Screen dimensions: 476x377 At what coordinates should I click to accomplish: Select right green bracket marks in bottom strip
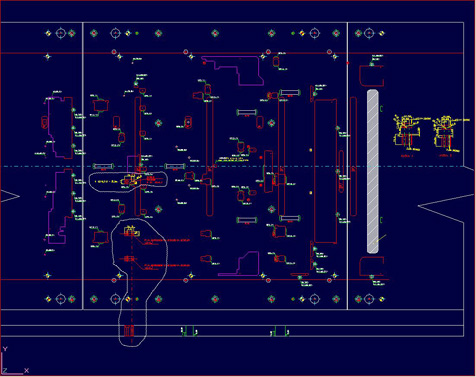pos(279,332)
